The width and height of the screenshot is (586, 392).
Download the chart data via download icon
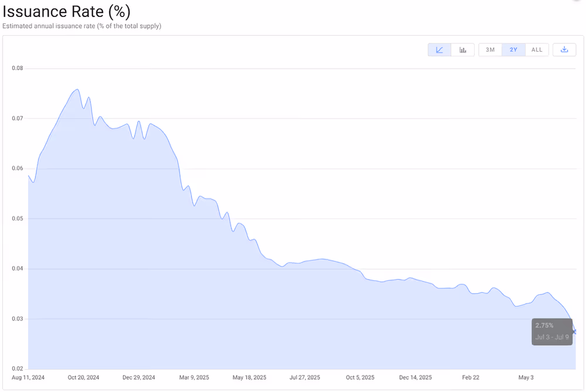tap(564, 50)
